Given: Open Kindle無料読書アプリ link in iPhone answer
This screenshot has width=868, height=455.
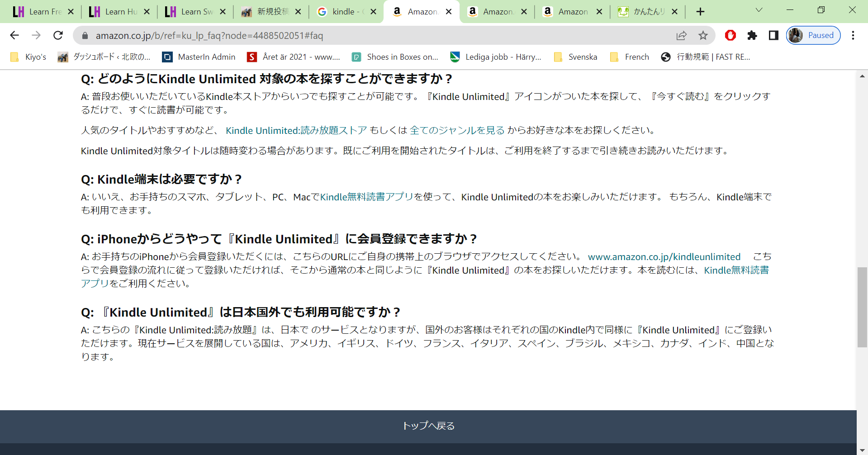Looking at the screenshot, I should click(736, 270).
